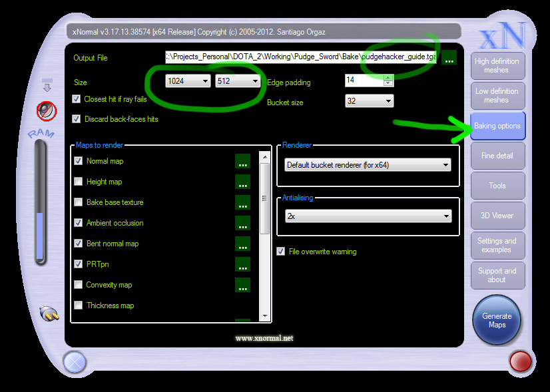This screenshot has height=392, width=550.
Task: Open the width size dropdown showing 1024
Action: 188,81
